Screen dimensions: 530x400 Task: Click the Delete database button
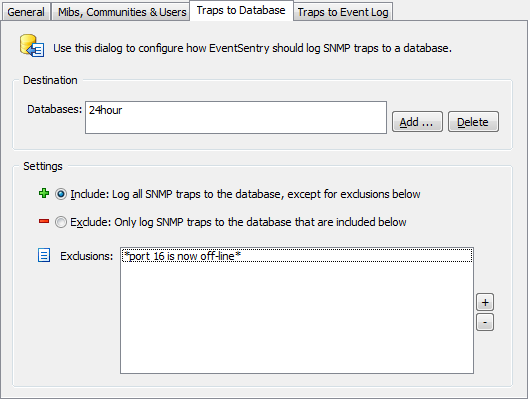[473, 122]
